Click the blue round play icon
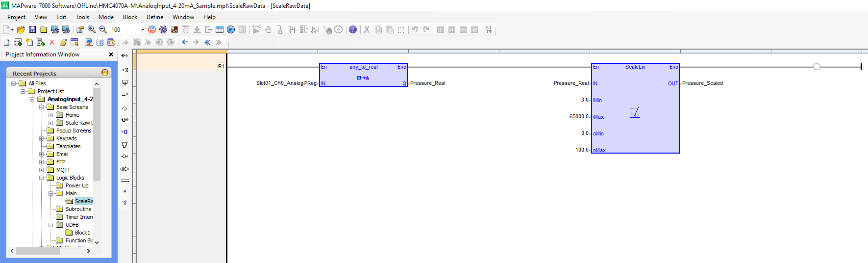Screen dimensions: 868x263 (231, 30)
